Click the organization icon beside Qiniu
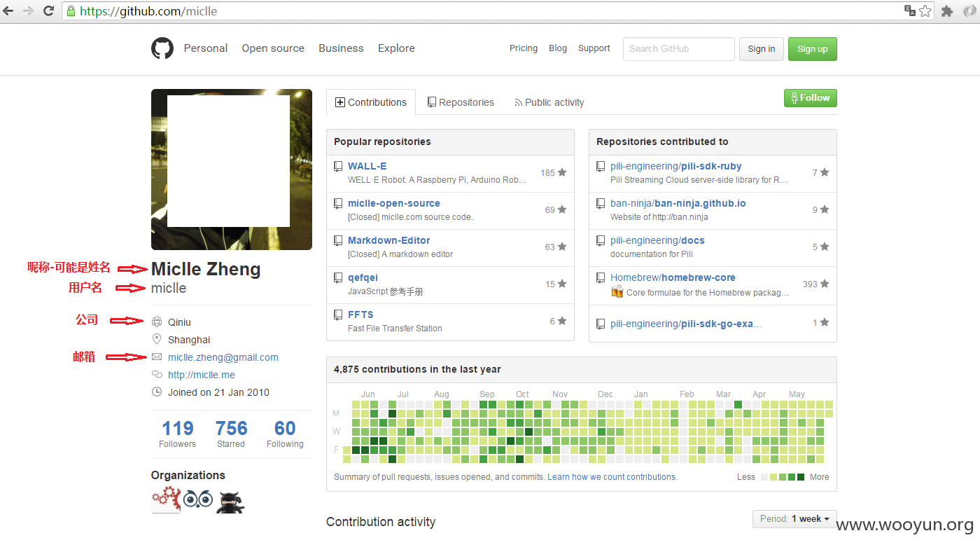 (157, 322)
